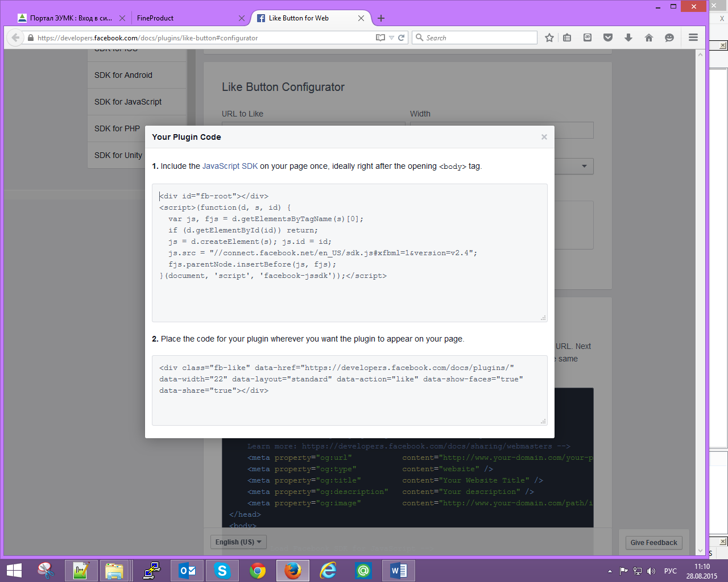Click in the browser Search field
The width and height of the screenshot is (728, 582).
click(x=475, y=38)
